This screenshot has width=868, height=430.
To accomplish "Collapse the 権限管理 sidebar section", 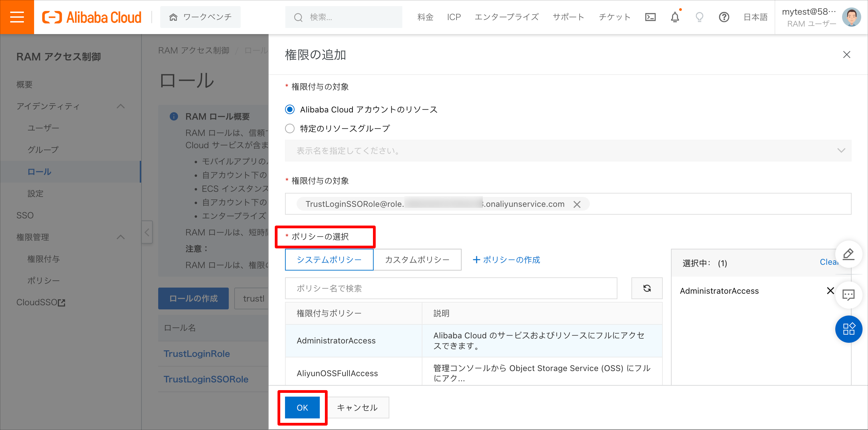I will [121, 237].
